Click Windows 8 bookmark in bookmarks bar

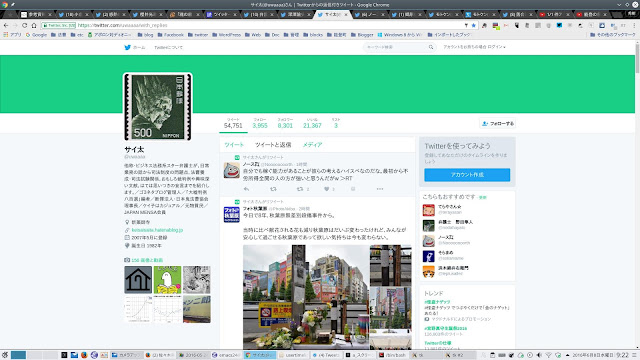point(400,35)
